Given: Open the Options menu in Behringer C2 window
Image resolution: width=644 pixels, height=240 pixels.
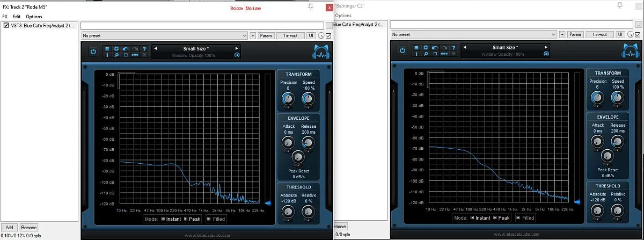Looking at the screenshot, I should (343, 16).
